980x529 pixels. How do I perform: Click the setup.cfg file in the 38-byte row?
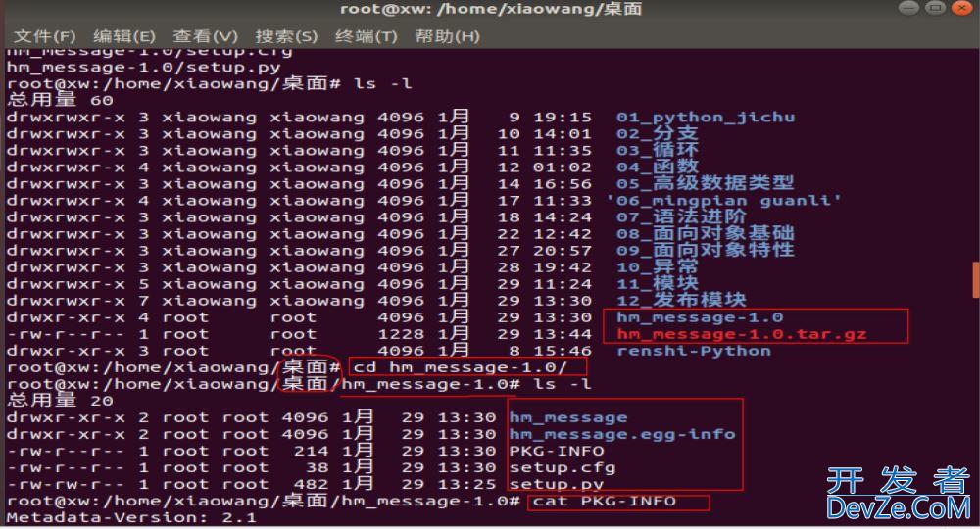(x=563, y=468)
